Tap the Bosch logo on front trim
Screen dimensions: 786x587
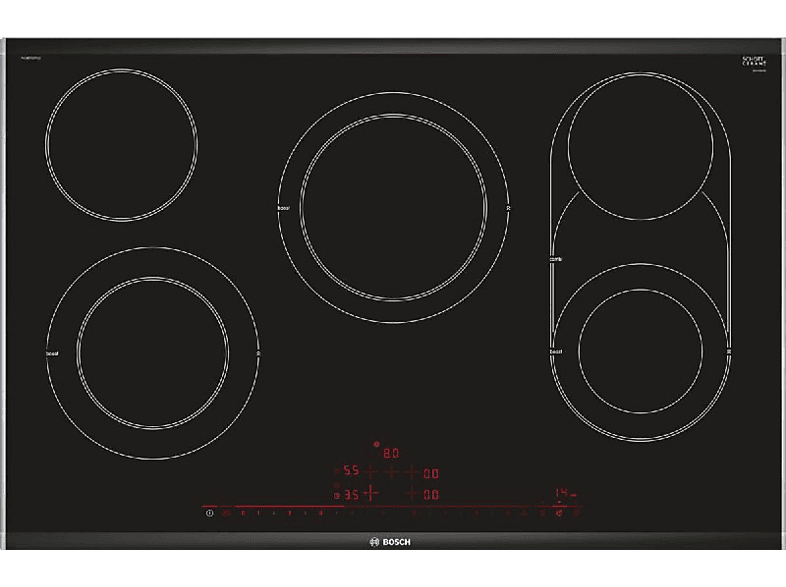tap(392, 541)
